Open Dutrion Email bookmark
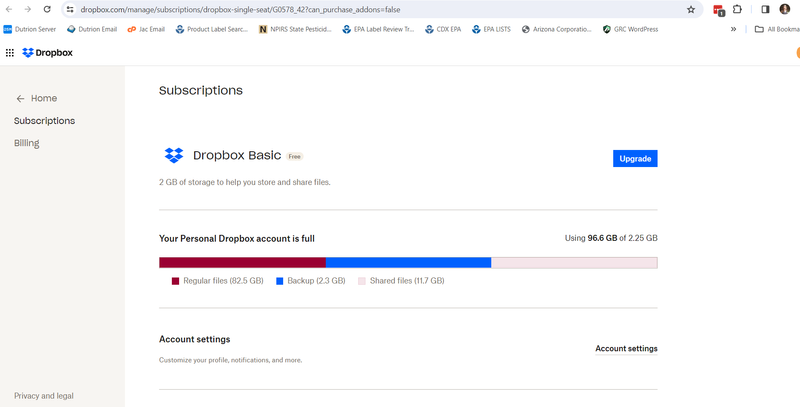The height and width of the screenshot is (407, 800). tap(92, 29)
